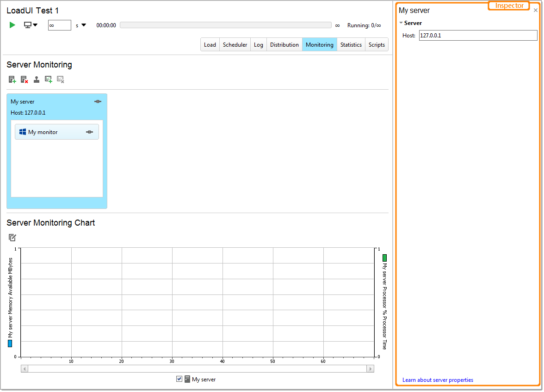Add a new server to monitor

[x=12, y=79]
